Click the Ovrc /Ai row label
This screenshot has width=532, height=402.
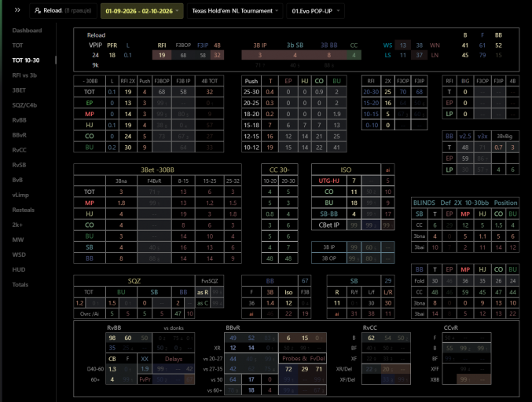click(x=90, y=313)
